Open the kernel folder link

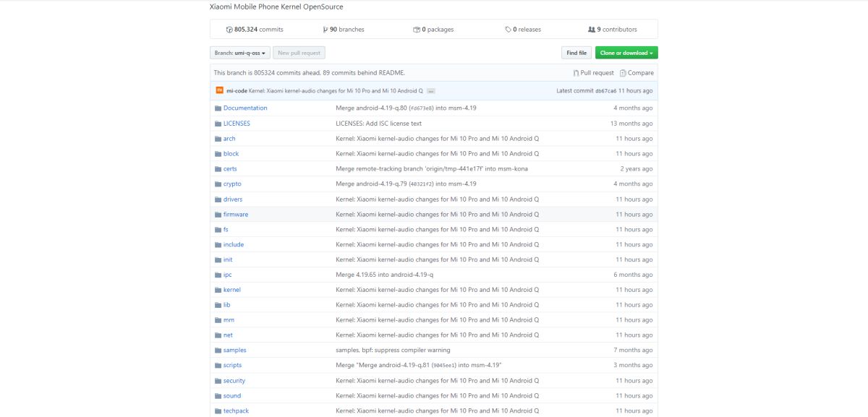click(x=232, y=291)
